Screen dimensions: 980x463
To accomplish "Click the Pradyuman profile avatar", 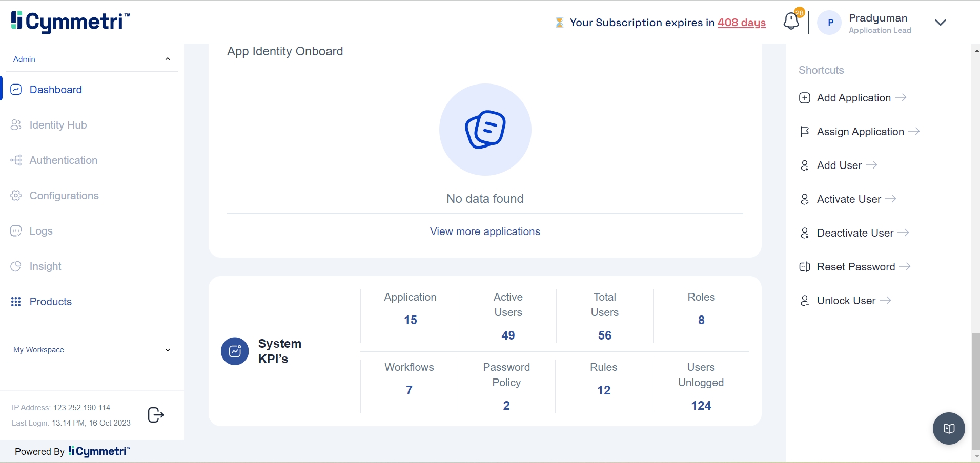I will [x=830, y=23].
